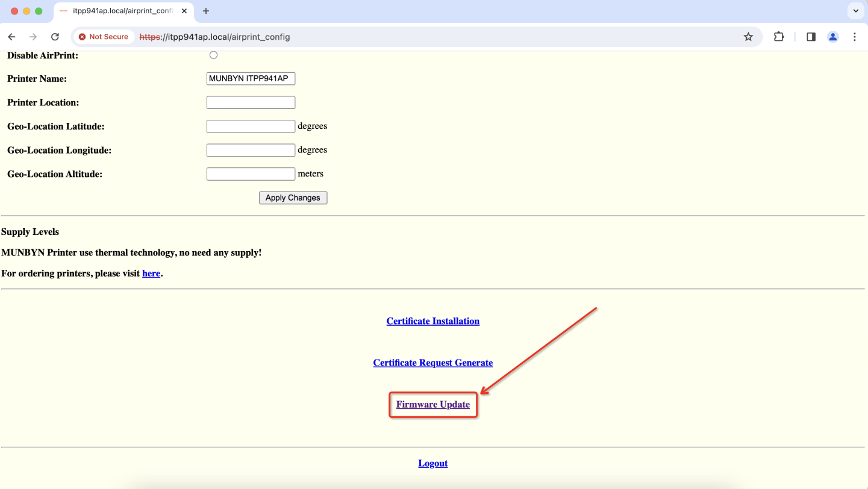Click the browser forward arrow
The width and height of the screenshot is (868, 489).
[33, 37]
